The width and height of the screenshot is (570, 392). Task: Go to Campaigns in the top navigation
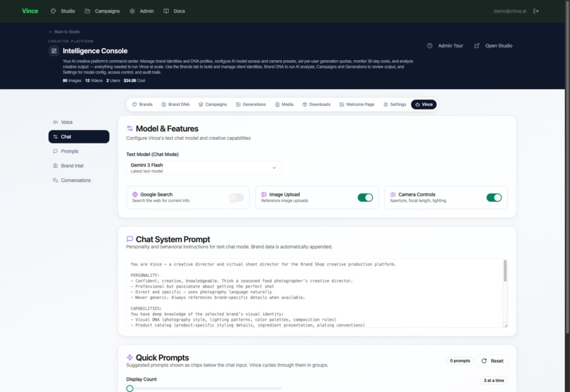[x=102, y=11]
